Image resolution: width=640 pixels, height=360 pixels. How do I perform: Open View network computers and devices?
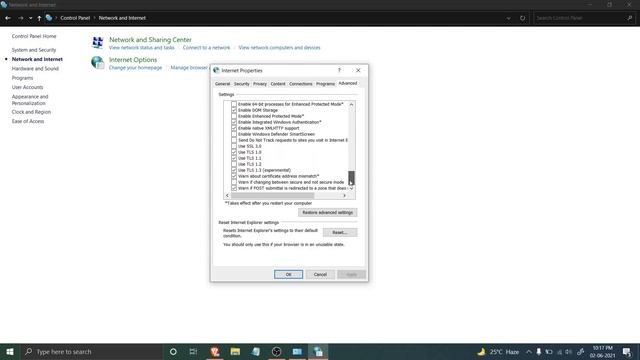(x=280, y=48)
